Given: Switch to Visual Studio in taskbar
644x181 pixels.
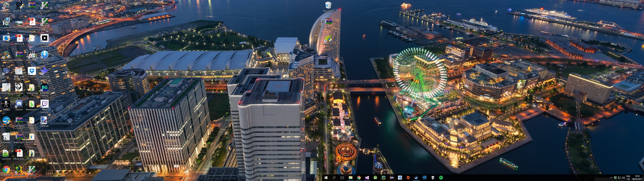Looking at the screenshot, I should pos(367,177).
